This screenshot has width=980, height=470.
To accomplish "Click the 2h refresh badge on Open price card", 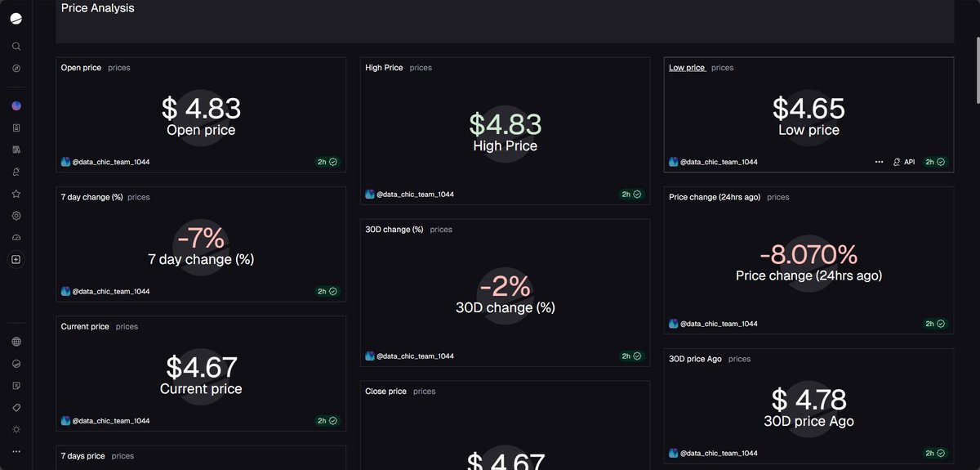I will click(x=327, y=162).
